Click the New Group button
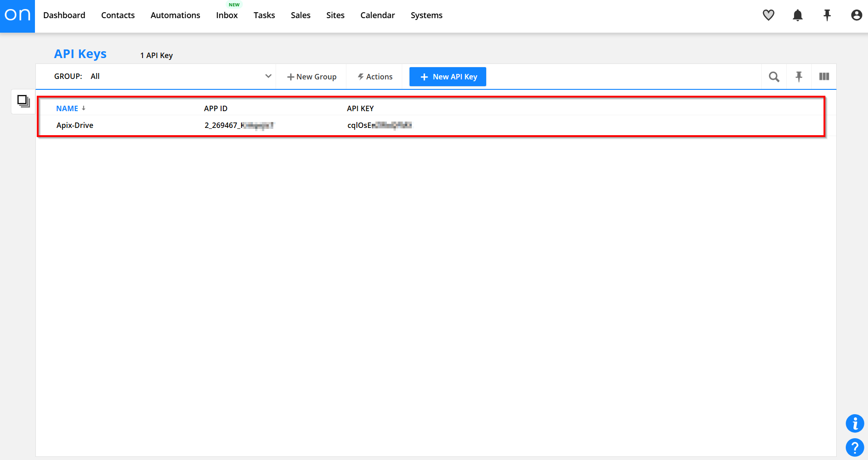The height and width of the screenshot is (460, 868). pyautogui.click(x=312, y=77)
